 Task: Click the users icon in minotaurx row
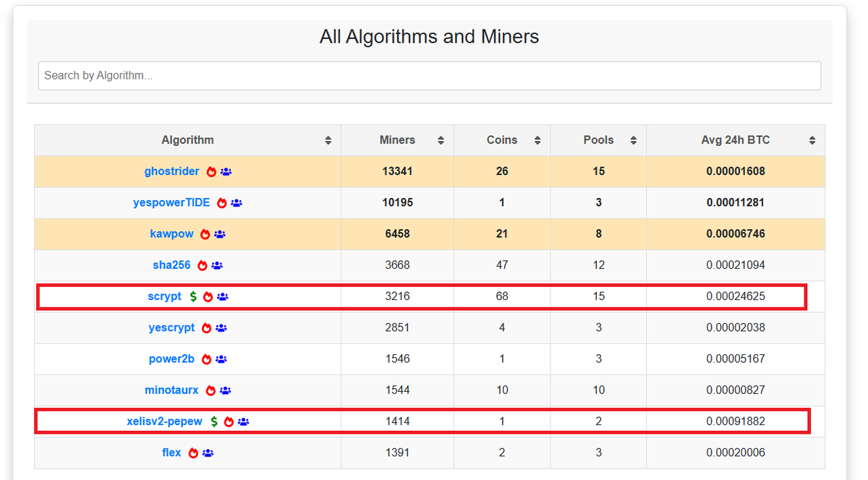[x=226, y=390]
